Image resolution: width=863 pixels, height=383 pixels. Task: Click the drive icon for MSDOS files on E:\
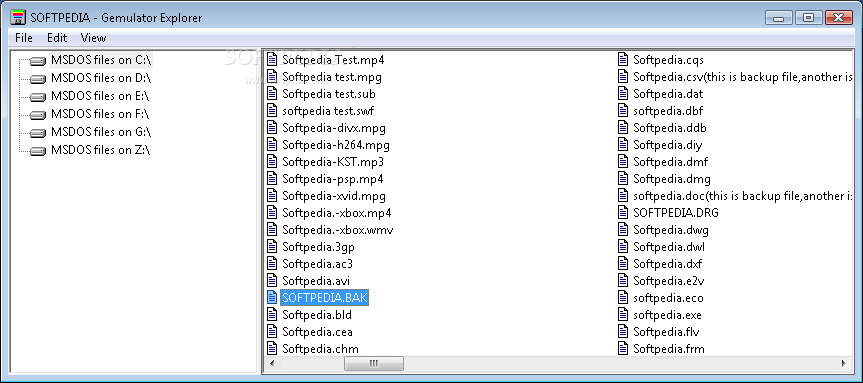pyautogui.click(x=38, y=97)
